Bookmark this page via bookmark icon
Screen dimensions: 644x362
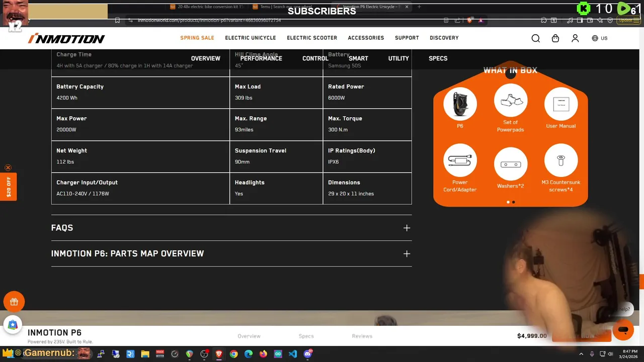click(x=117, y=20)
